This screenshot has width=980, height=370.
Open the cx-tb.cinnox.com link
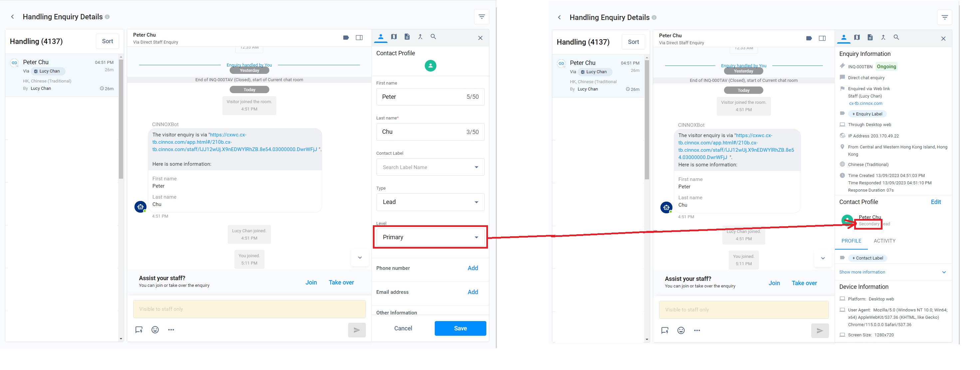(x=865, y=103)
